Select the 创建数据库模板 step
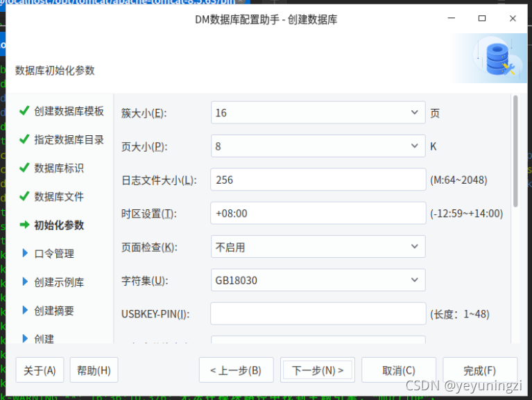Viewport: 532px width, 400px height. (x=69, y=111)
